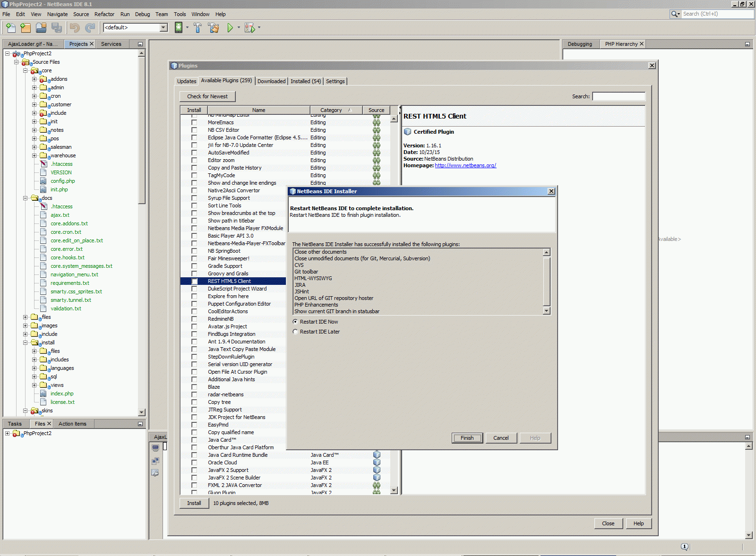The width and height of the screenshot is (756, 556).
Task: Click Finish in the NetBeans IDE Installer
Action: (x=467, y=438)
